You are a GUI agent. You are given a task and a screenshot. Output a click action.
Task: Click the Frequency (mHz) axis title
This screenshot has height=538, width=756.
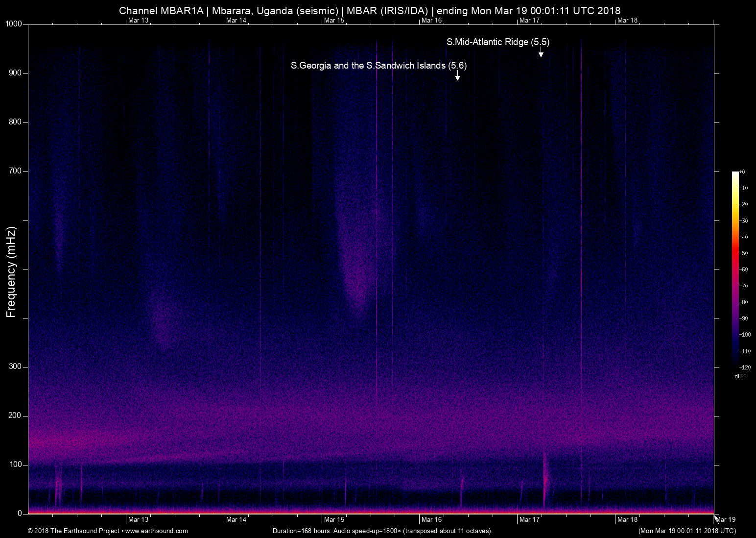11,272
